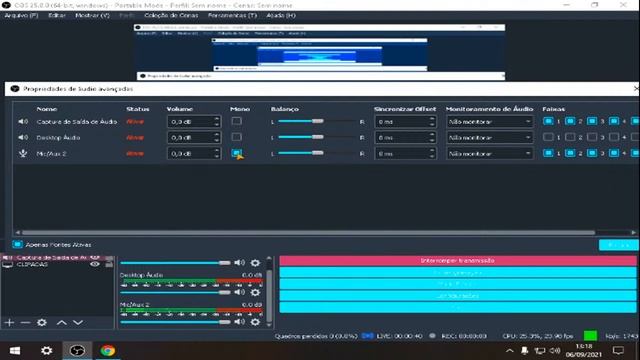This screenshot has height=360, width=640.
Task: Toggle lock on CLIPADAS source
Action: [x=109, y=264]
